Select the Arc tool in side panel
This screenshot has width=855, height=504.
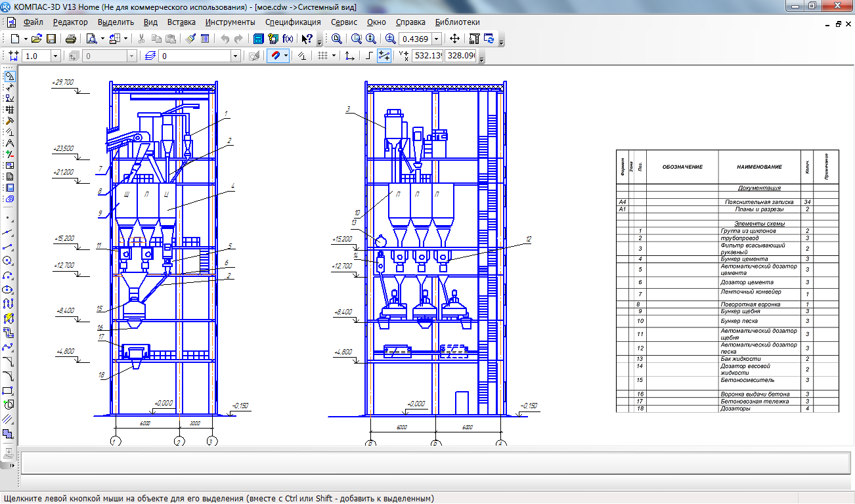[9, 274]
